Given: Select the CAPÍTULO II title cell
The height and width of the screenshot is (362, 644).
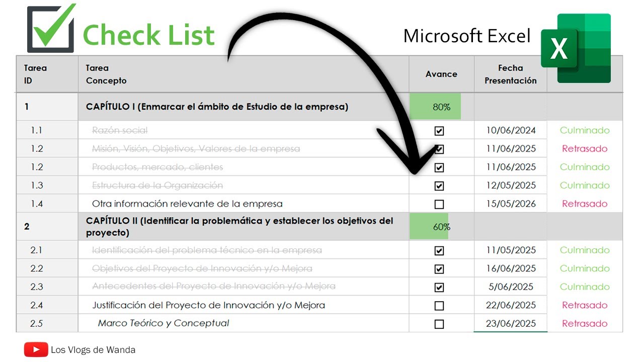Looking at the screenshot, I should (x=244, y=226).
